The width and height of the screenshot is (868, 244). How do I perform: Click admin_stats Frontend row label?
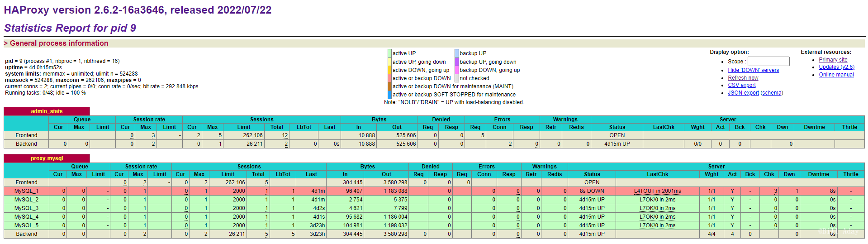[26, 135]
